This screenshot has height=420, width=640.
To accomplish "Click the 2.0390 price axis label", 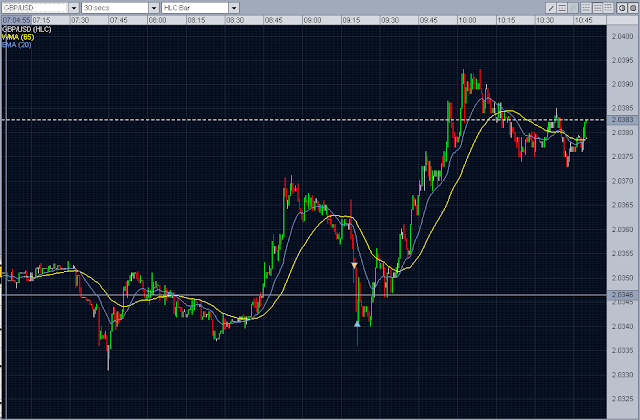I will 622,84.
